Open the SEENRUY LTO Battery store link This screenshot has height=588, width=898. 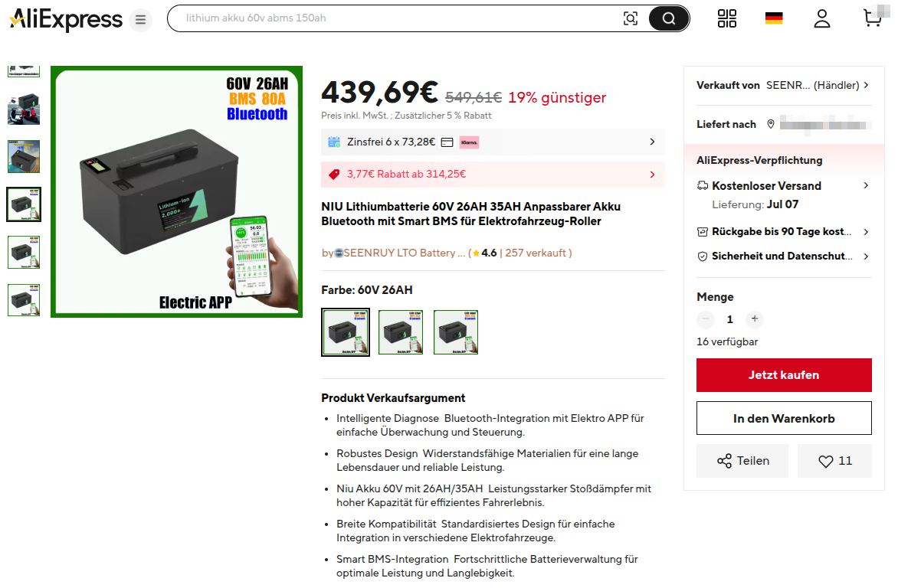[x=400, y=253]
